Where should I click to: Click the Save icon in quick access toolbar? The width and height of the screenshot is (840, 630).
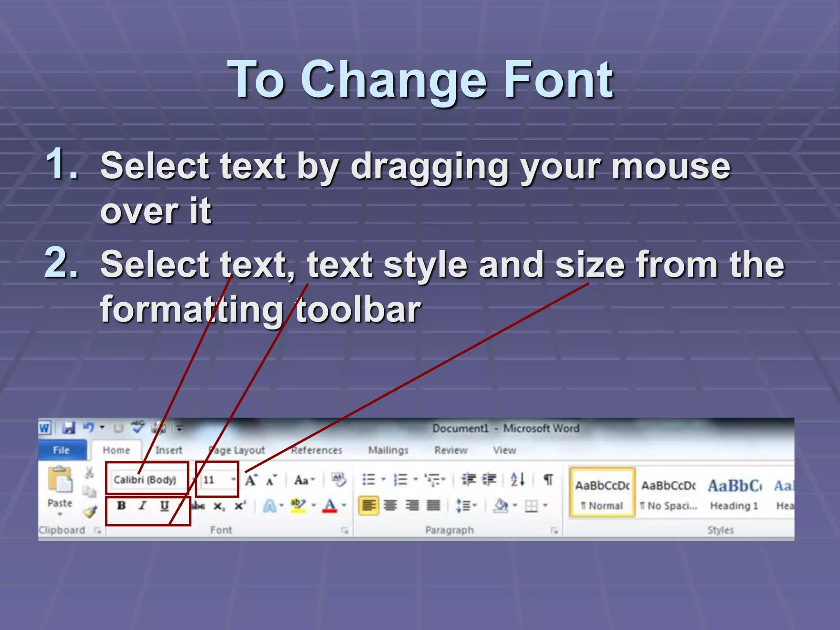(x=68, y=428)
